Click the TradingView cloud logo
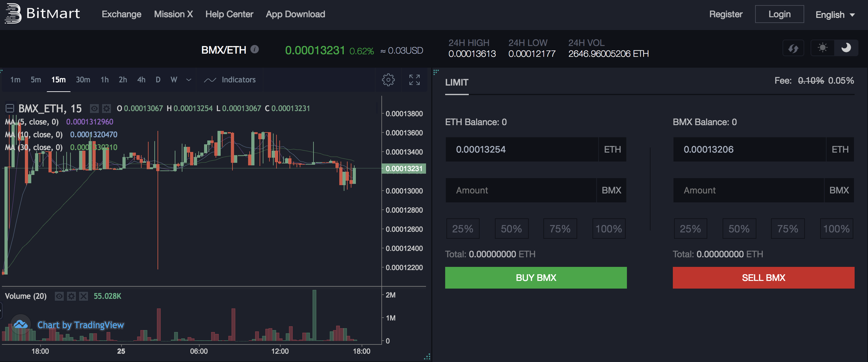868x362 pixels. [x=21, y=325]
